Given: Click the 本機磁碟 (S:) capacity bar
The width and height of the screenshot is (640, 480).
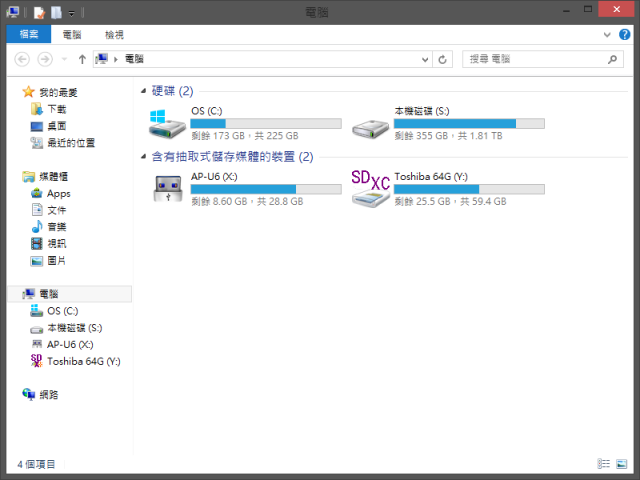Looking at the screenshot, I should (x=469, y=123).
